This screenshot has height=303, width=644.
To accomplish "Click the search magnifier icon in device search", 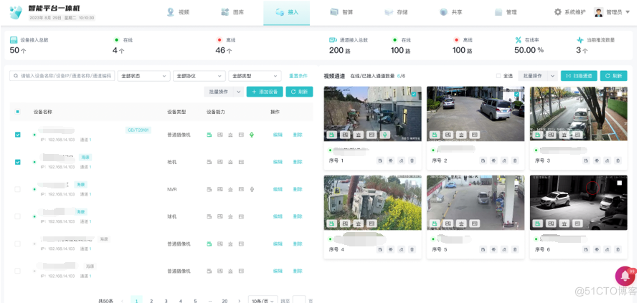I will (x=16, y=76).
